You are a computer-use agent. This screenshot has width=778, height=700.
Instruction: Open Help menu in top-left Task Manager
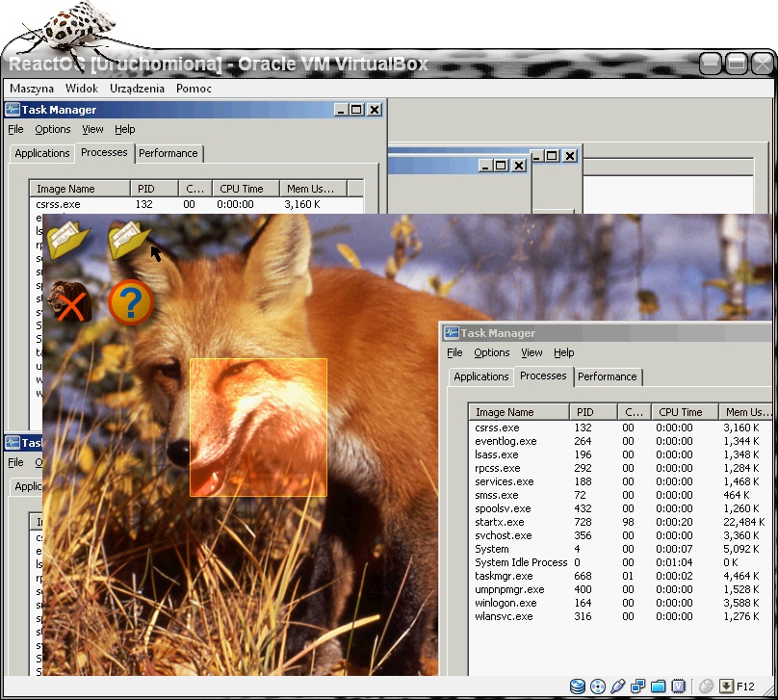tap(125, 129)
